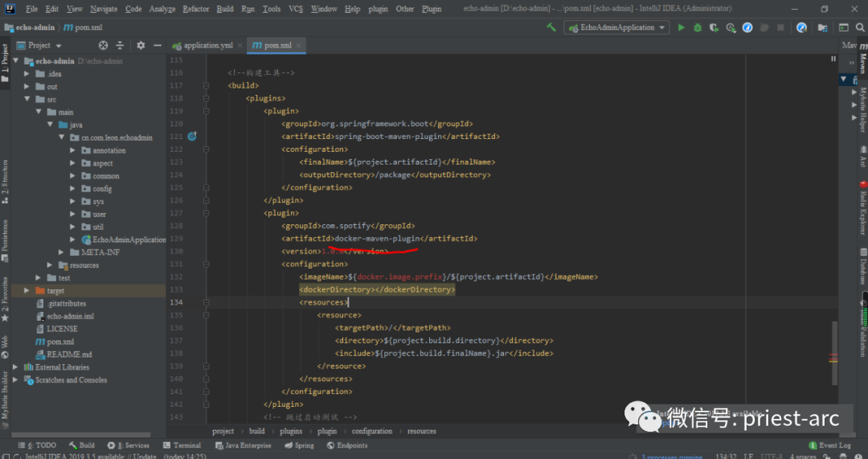Click the Search Everywhere magnifier icon
Viewport: 868px width, 459px height.
(x=860, y=27)
